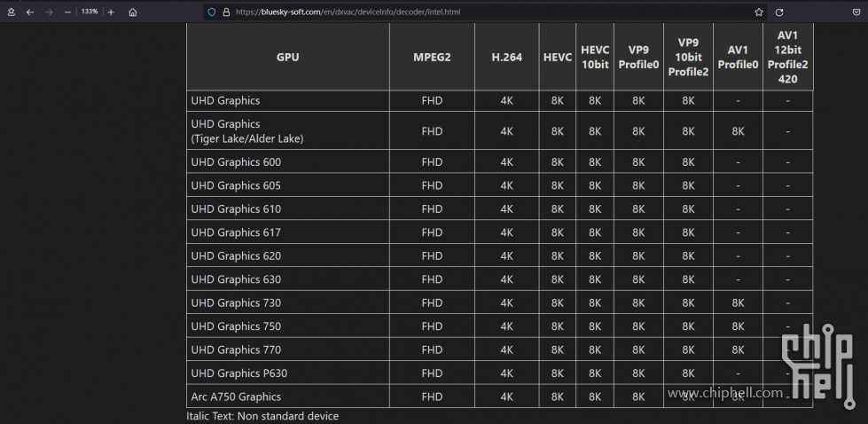Viewport: 868px width, 424px height.
Task: Click the MPEG2 column header
Action: click(432, 57)
